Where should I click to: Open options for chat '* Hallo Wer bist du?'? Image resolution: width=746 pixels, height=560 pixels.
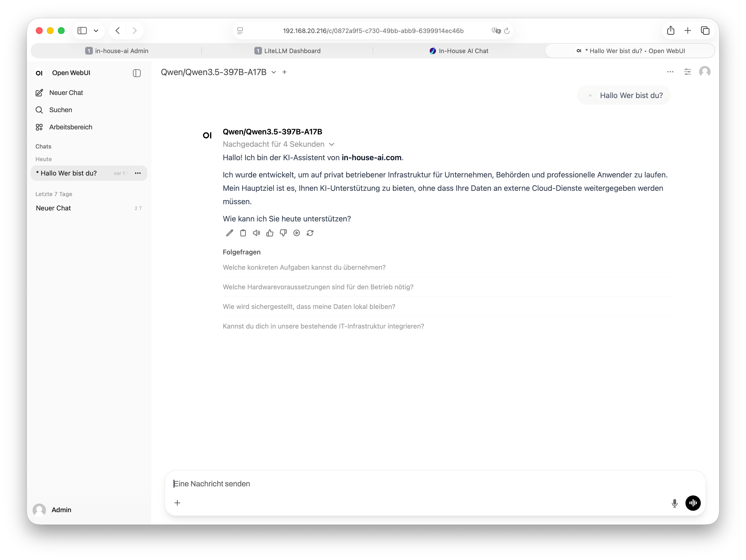(x=138, y=173)
